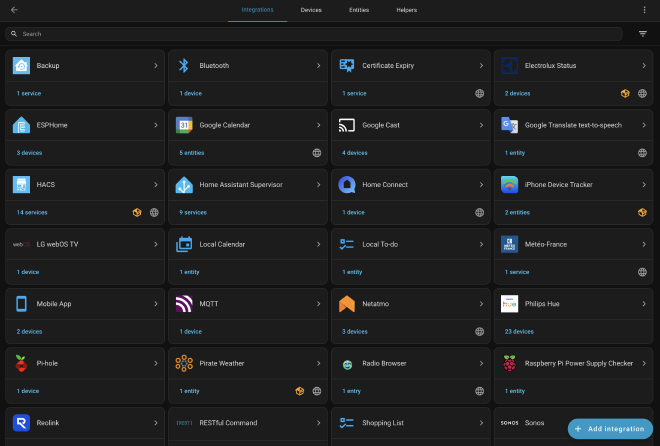The image size is (660, 446).
Task: Open Home Connect chevron arrow
Action: pyautogui.click(x=481, y=185)
